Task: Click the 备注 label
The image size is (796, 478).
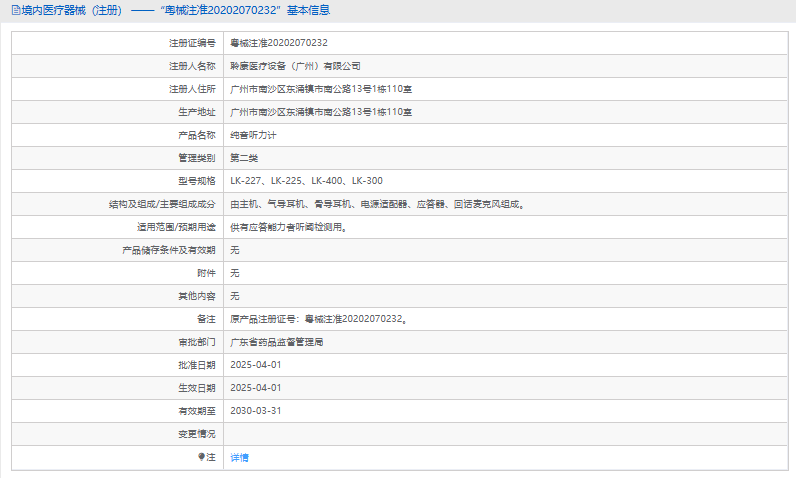Action: point(206,319)
